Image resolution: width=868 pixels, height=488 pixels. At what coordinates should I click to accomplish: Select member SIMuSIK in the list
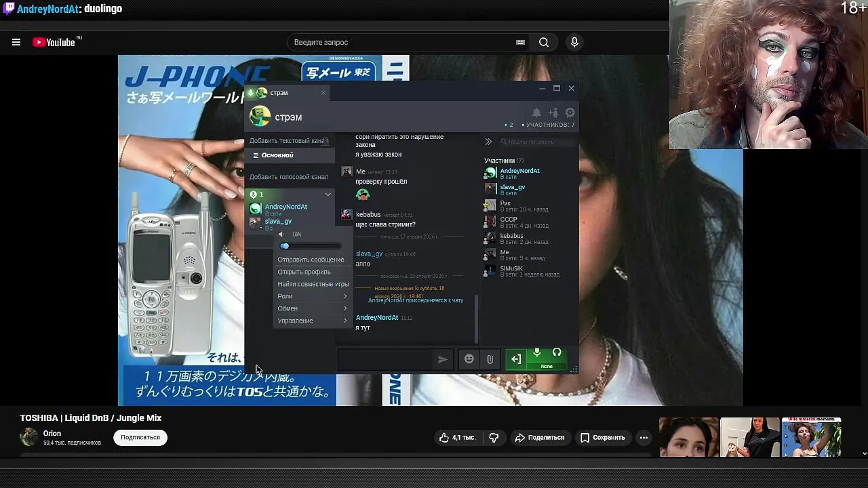point(511,268)
